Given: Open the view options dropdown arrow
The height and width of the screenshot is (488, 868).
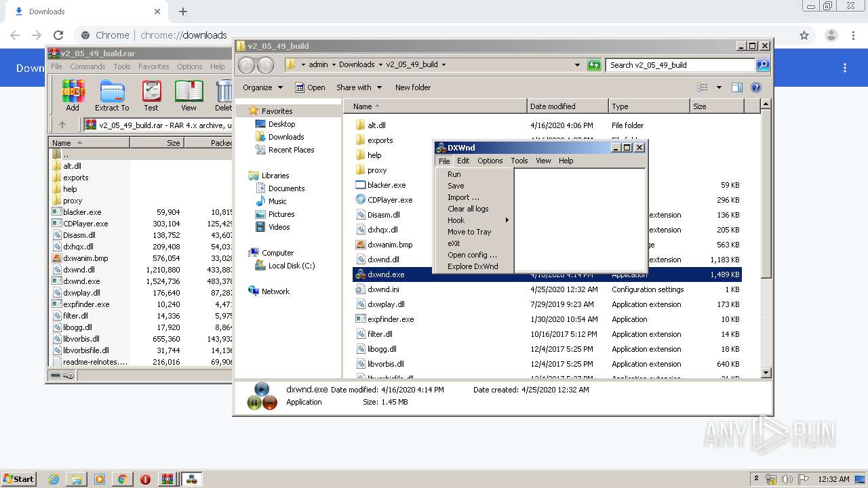Looking at the screenshot, I should 719,87.
